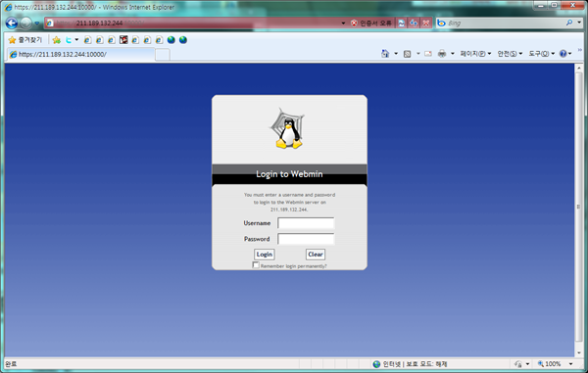Viewport: 588px width, 373px height.
Task: Open the red certificate error (인증서 오류) indicator
Action: point(370,23)
